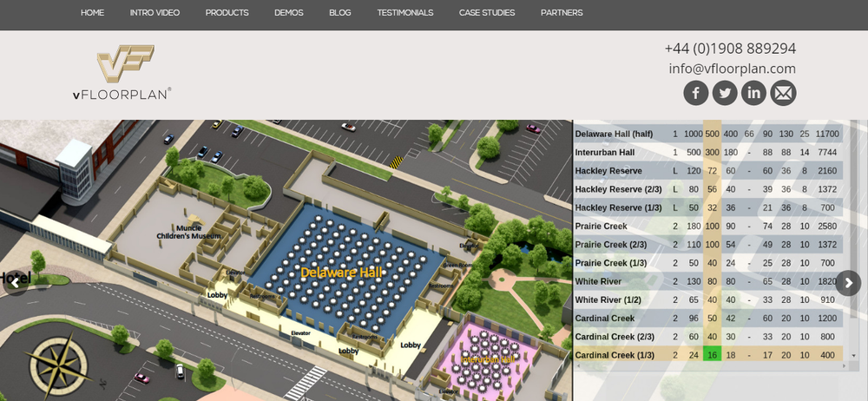Open the CASE STUDIES menu item
The height and width of the screenshot is (401, 868).
(x=487, y=13)
